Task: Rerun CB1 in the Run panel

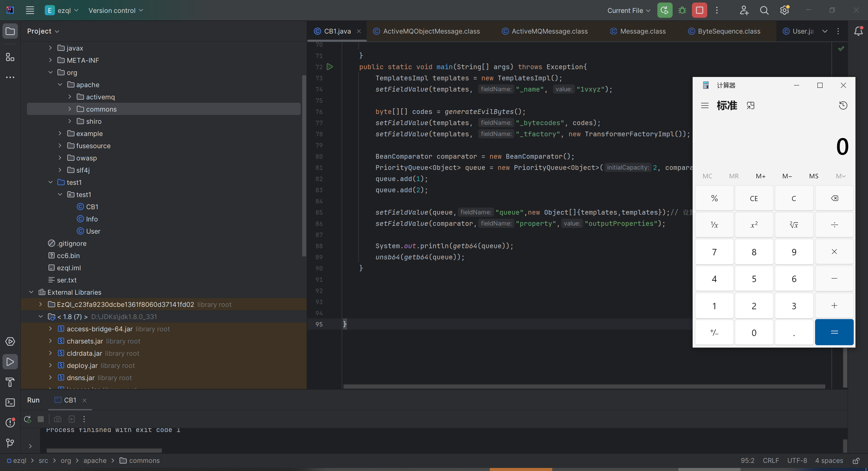Action: click(x=27, y=419)
